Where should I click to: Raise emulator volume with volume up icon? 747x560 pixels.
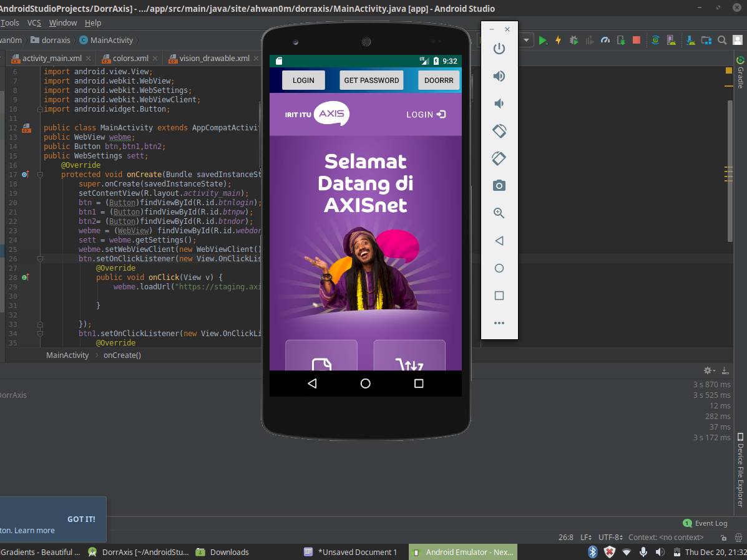coord(499,76)
